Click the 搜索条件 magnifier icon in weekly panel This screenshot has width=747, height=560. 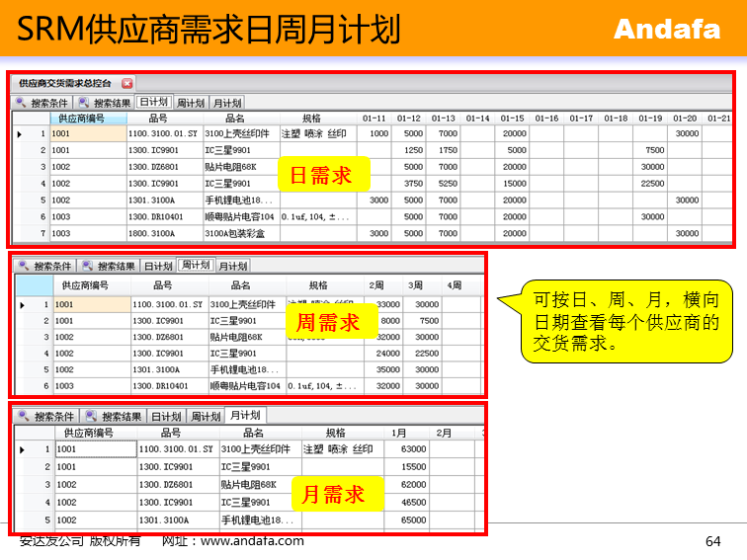24,266
